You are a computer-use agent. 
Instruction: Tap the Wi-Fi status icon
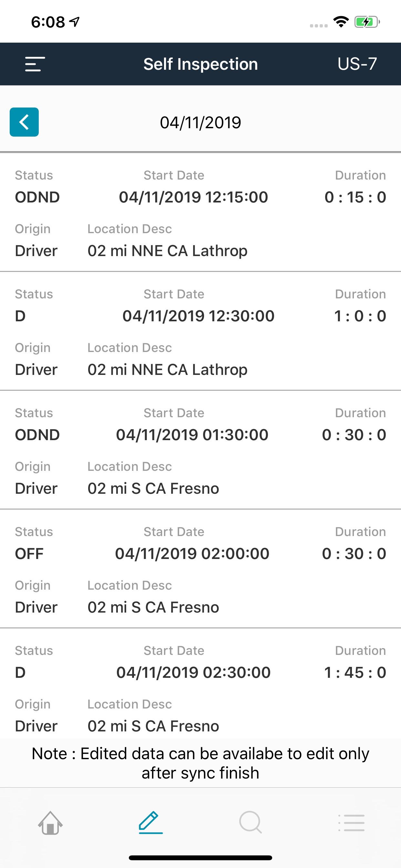tap(341, 22)
